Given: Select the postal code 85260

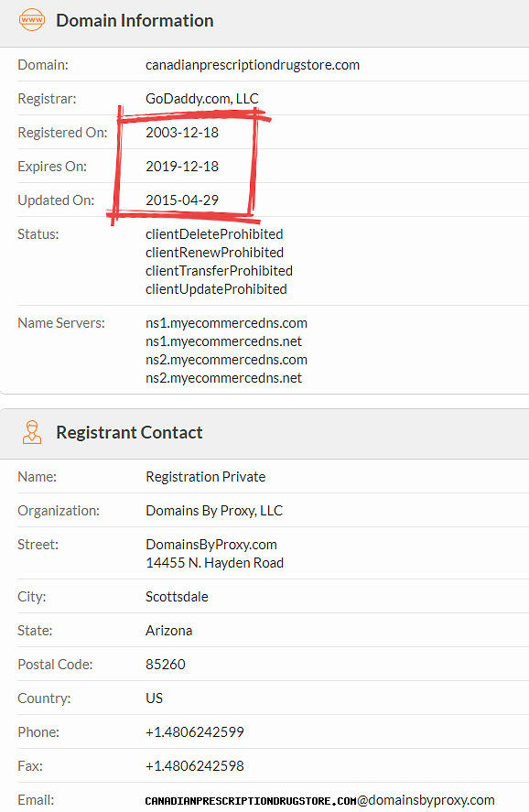Looking at the screenshot, I should (165, 665).
